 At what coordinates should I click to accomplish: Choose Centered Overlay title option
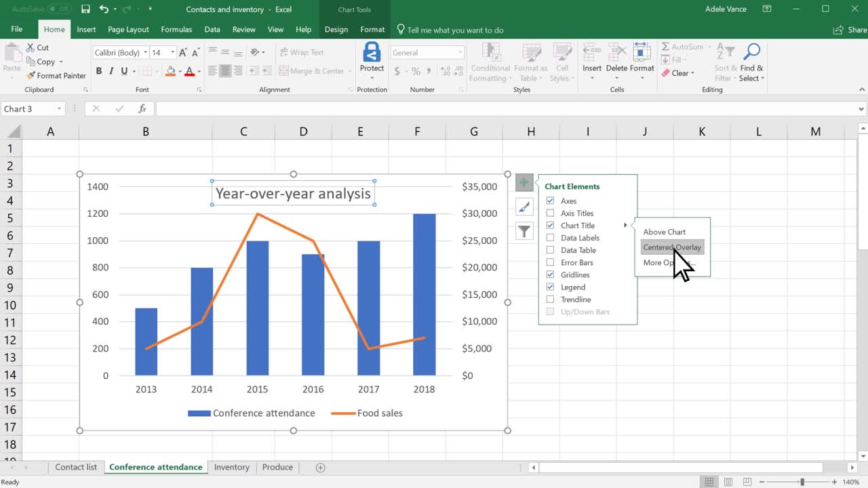(x=672, y=247)
